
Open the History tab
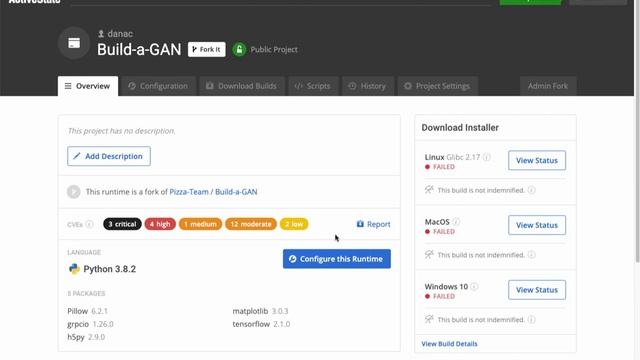coord(367,86)
